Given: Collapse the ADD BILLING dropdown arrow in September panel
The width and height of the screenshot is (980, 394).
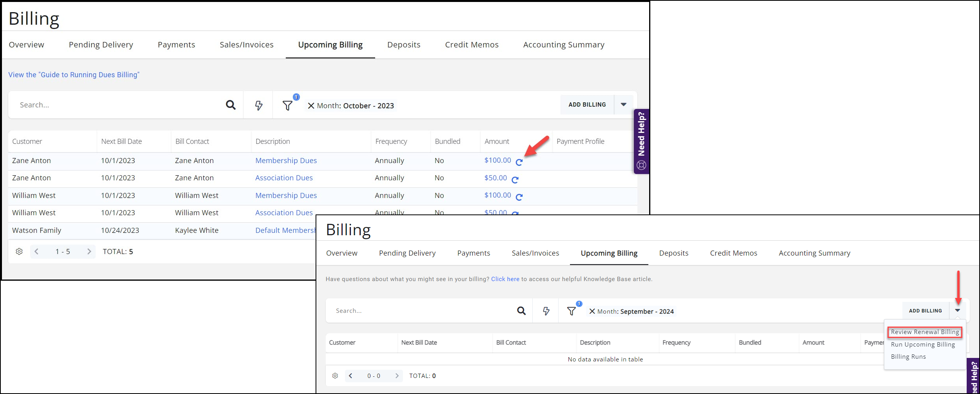Looking at the screenshot, I should click(x=958, y=310).
